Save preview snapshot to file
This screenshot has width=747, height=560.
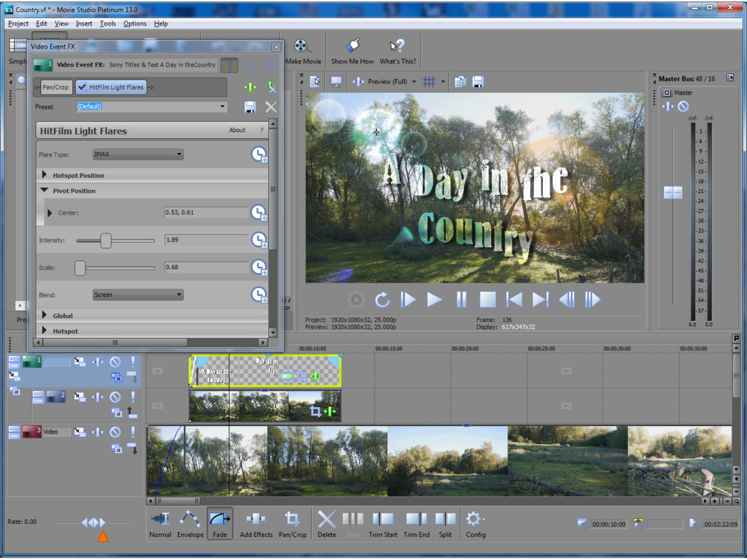pyautogui.click(x=476, y=82)
